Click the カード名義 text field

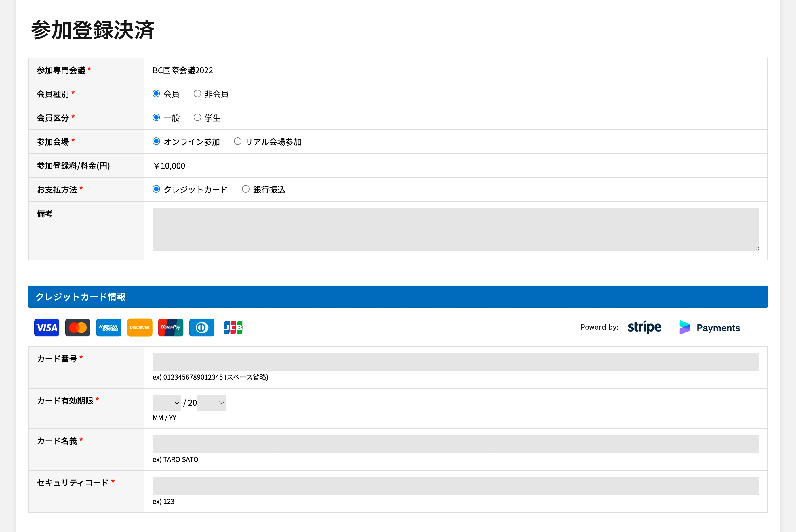[455, 444]
